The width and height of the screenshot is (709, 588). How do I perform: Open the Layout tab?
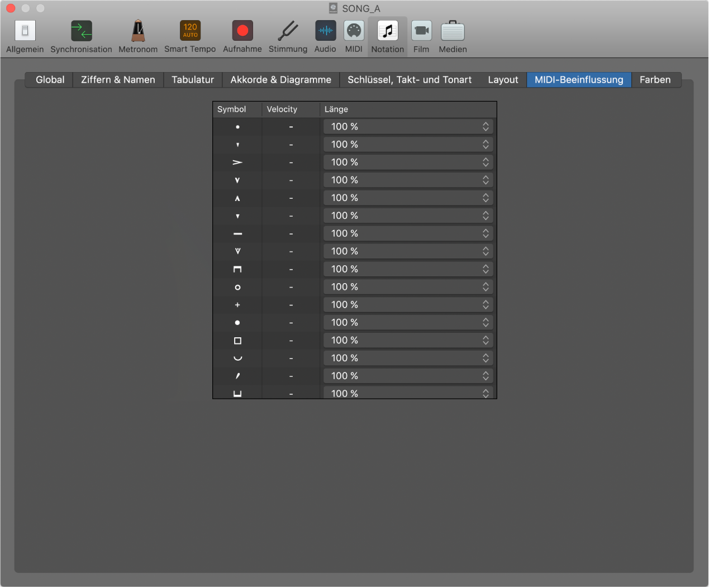click(503, 80)
